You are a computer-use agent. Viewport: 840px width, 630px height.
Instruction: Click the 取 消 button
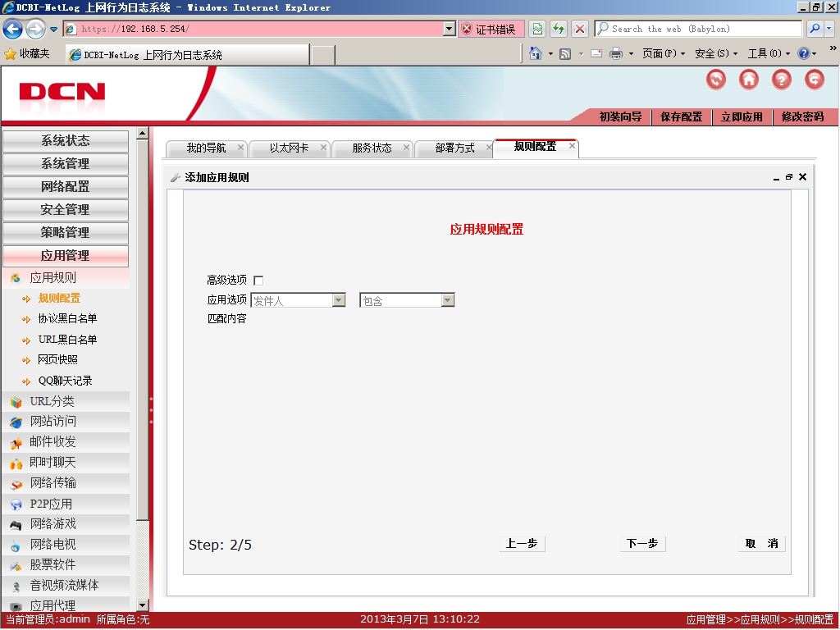click(762, 543)
